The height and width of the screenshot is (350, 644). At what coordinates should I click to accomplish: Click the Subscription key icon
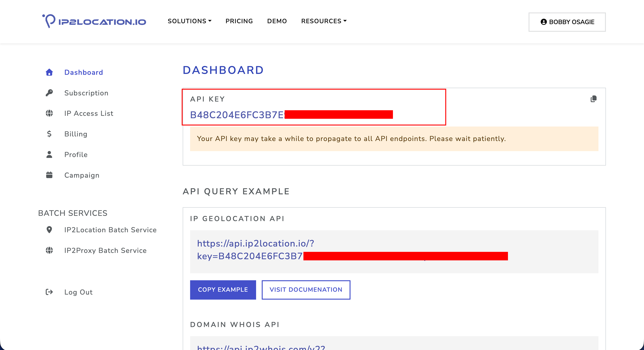[x=49, y=93]
